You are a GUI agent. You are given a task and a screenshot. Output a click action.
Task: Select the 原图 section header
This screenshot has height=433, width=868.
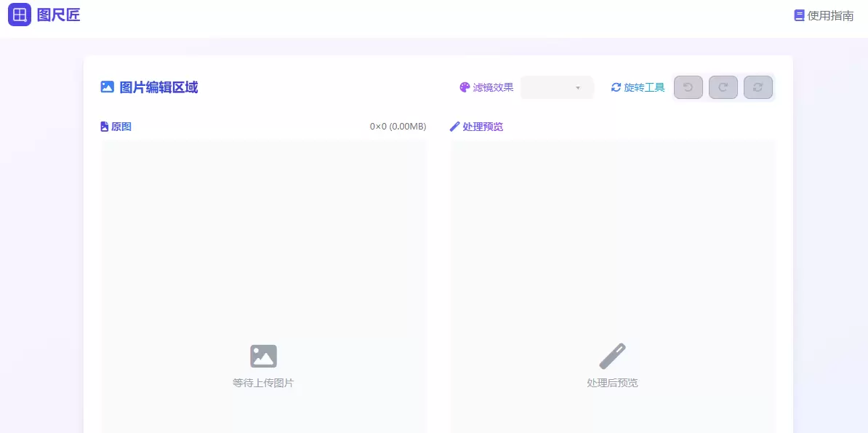coord(120,126)
